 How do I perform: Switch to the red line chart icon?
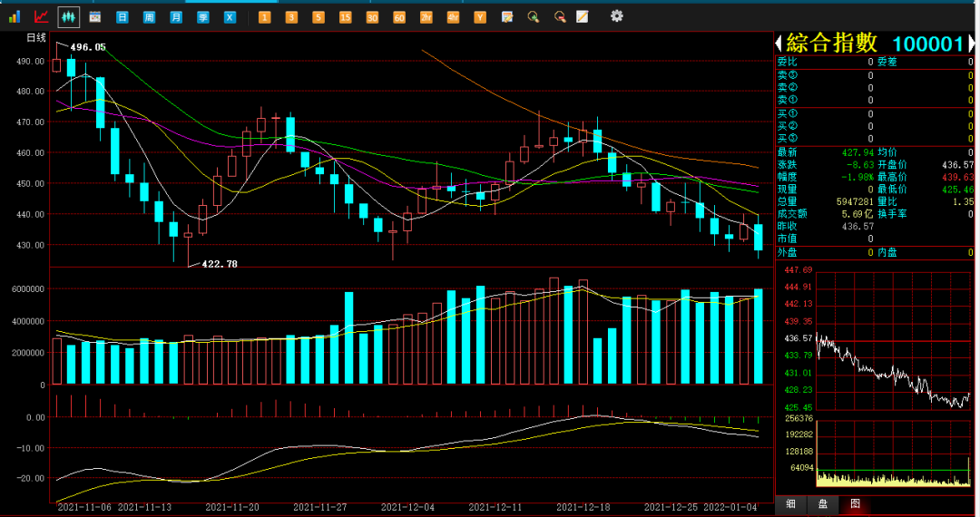(x=41, y=17)
